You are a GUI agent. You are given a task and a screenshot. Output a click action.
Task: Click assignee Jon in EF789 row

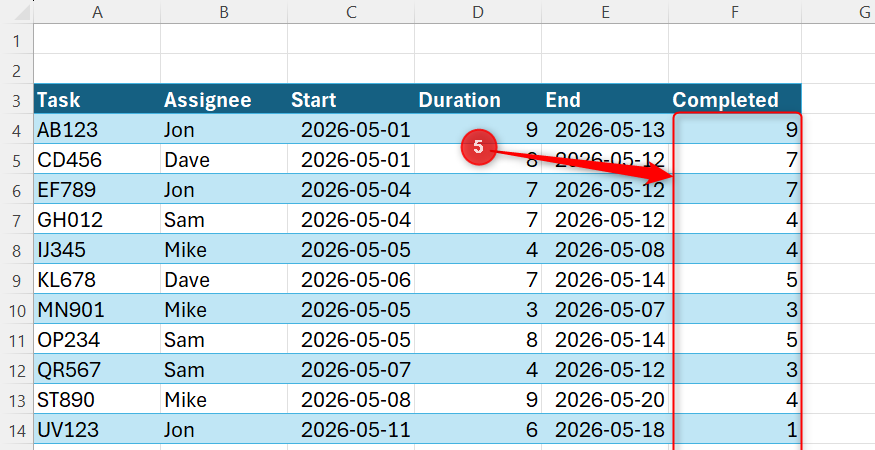coord(224,190)
